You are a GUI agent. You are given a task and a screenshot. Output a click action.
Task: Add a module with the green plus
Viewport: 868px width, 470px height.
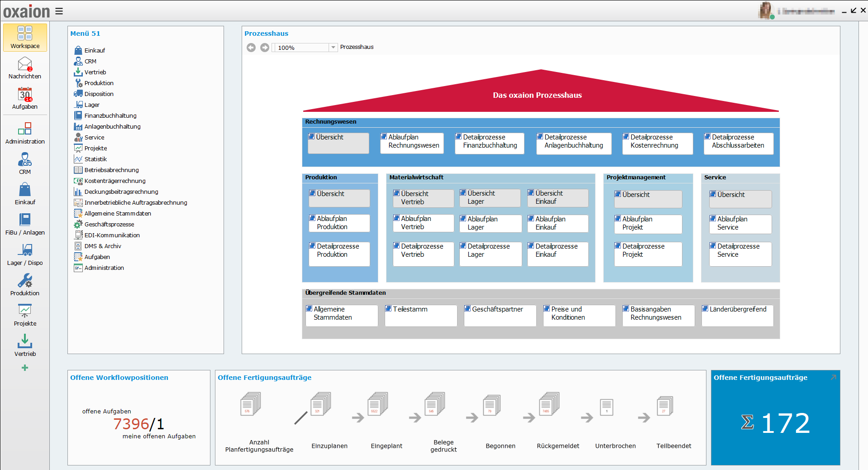[x=25, y=368]
